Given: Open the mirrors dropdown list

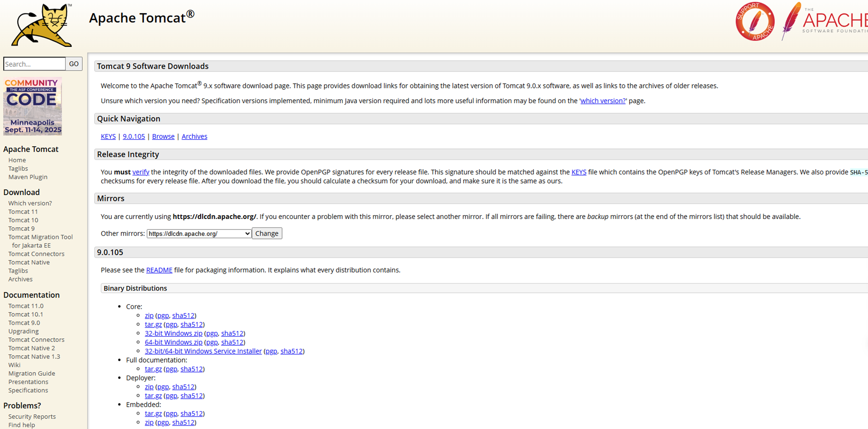Looking at the screenshot, I should 199,233.
